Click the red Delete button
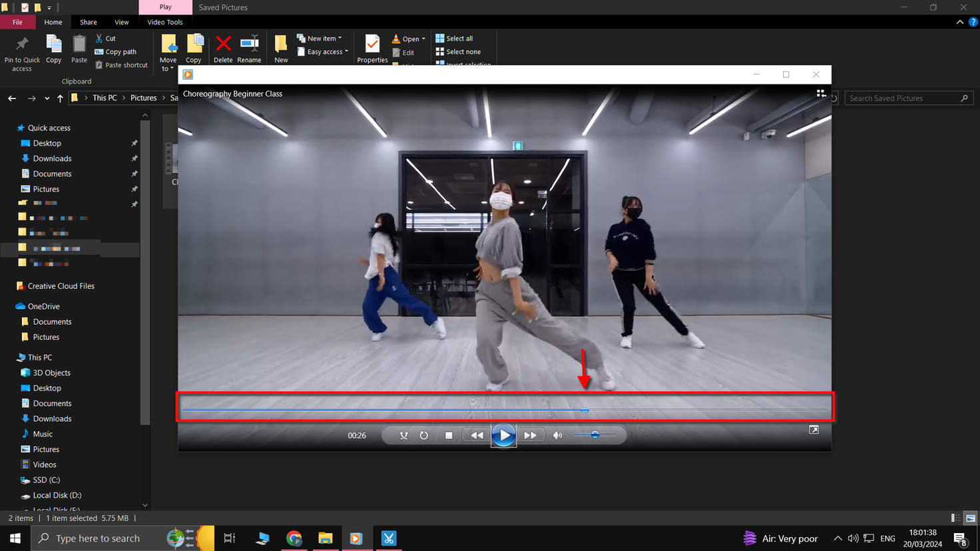 click(x=223, y=50)
